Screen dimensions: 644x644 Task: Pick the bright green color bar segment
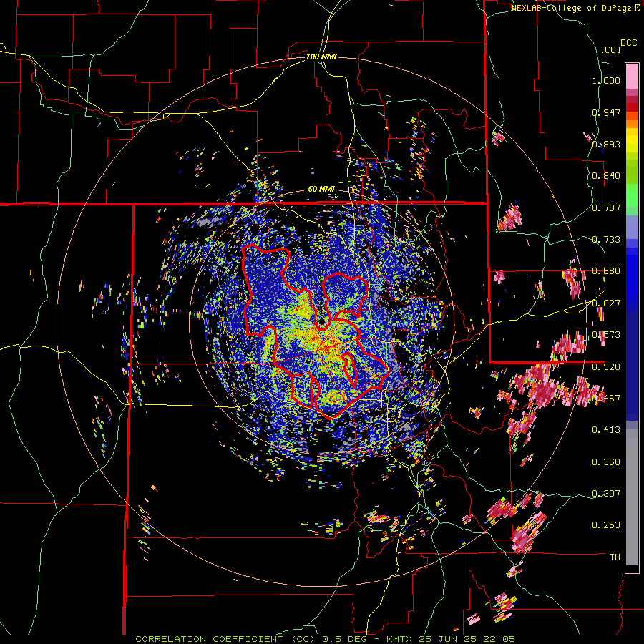pyautogui.click(x=632, y=195)
